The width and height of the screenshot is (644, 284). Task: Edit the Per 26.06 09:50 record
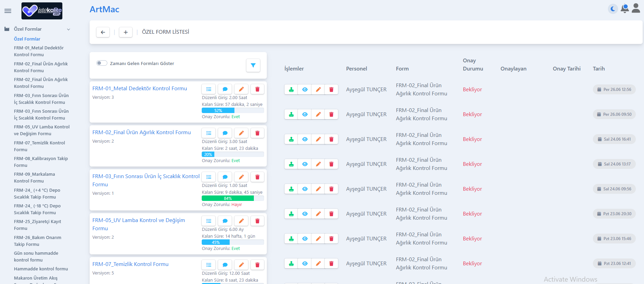[318, 114]
